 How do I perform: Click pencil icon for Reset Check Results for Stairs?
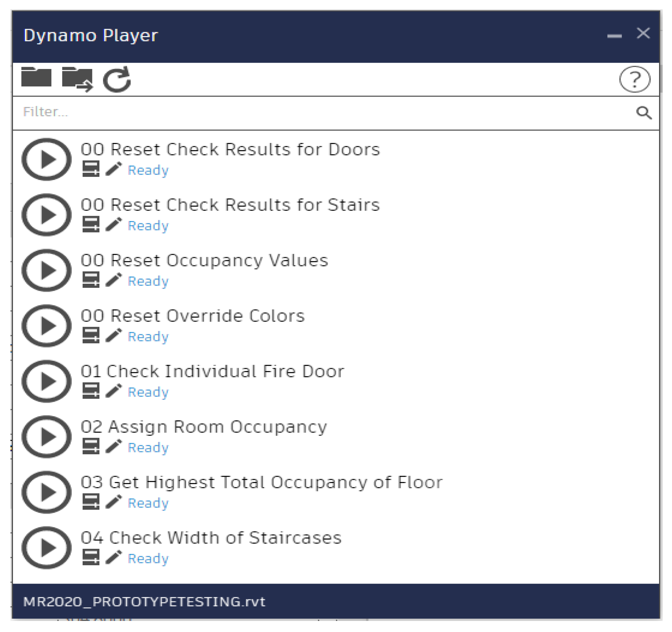tap(114, 225)
